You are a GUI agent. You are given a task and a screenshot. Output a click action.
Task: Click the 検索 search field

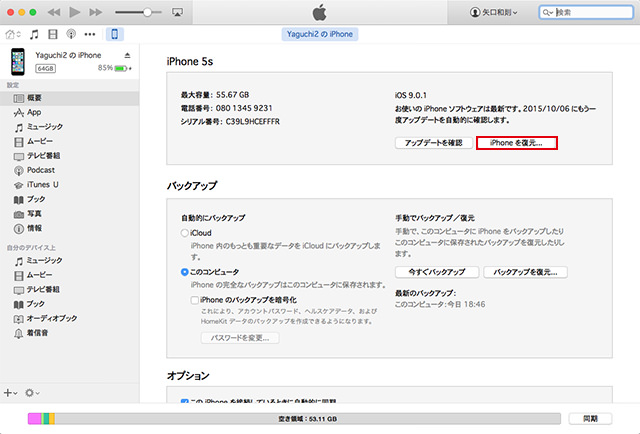586,12
